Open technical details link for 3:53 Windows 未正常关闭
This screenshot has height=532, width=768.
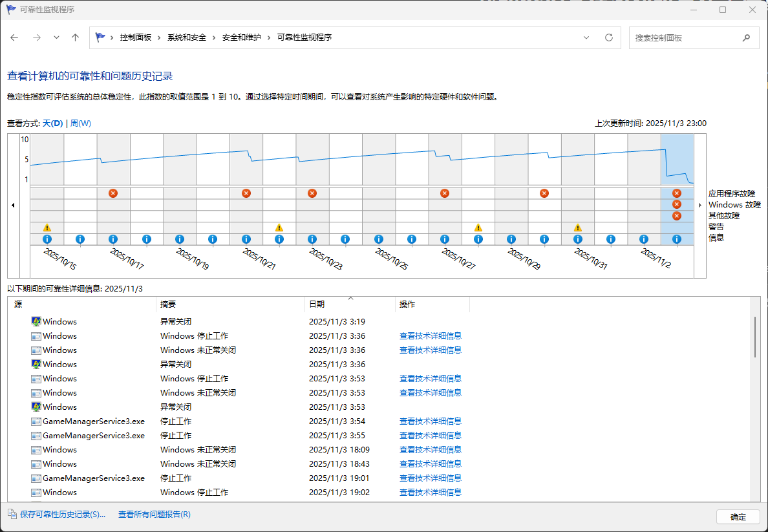431,393
